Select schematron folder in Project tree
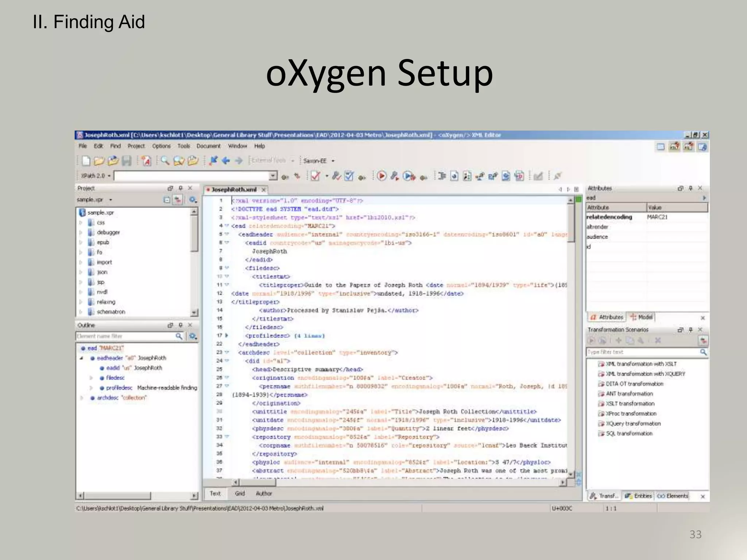The height and width of the screenshot is (560, 747). point(107,312)
